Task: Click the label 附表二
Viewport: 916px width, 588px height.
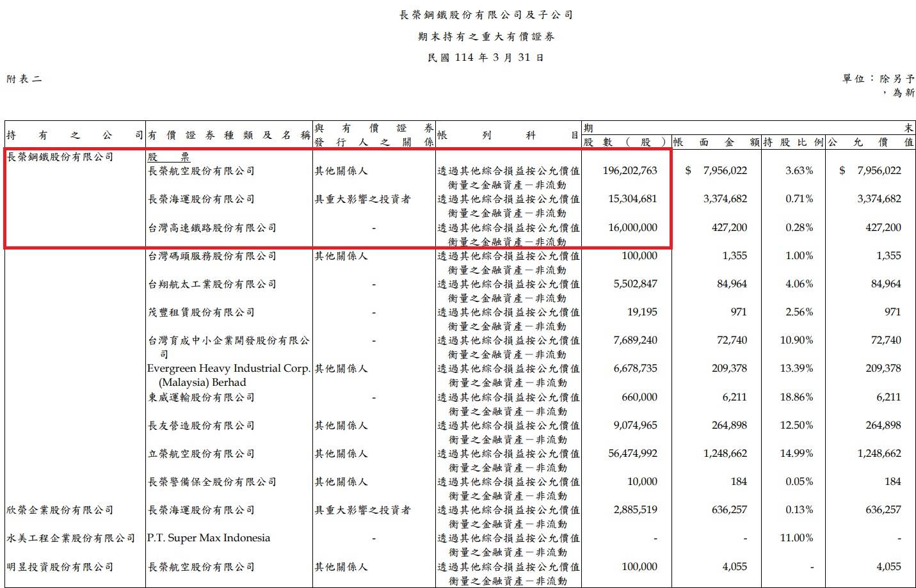Action: (x=24, y=79)
